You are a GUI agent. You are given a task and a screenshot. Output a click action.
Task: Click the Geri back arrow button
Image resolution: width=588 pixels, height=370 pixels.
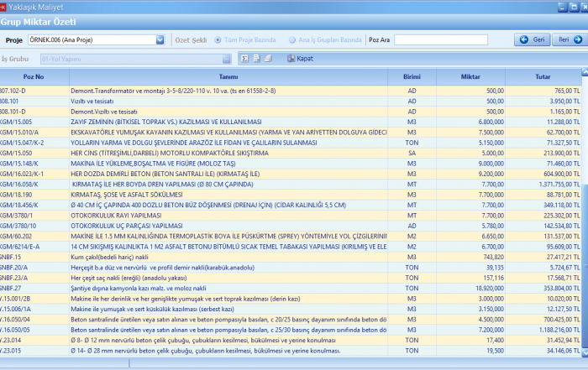533,39
